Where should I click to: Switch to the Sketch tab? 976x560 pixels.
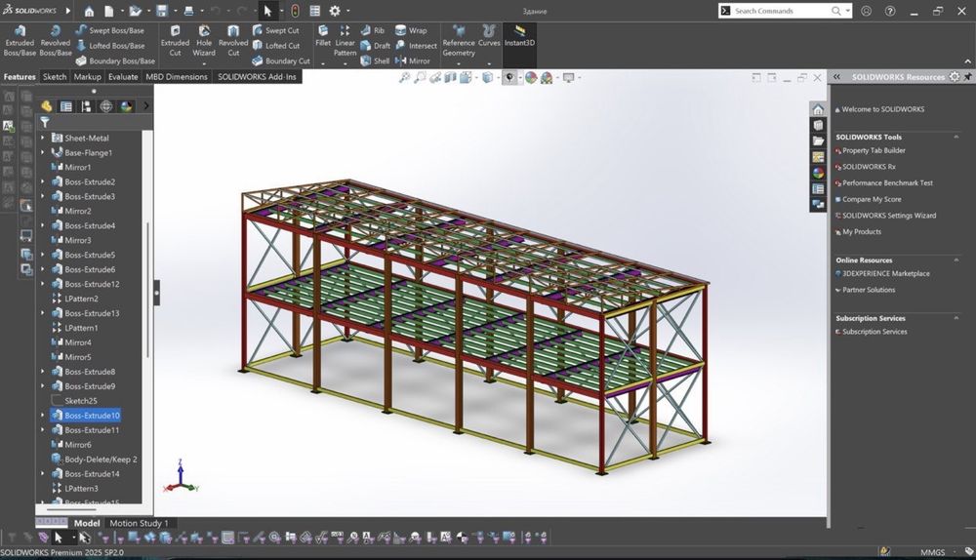coord(54,76)
